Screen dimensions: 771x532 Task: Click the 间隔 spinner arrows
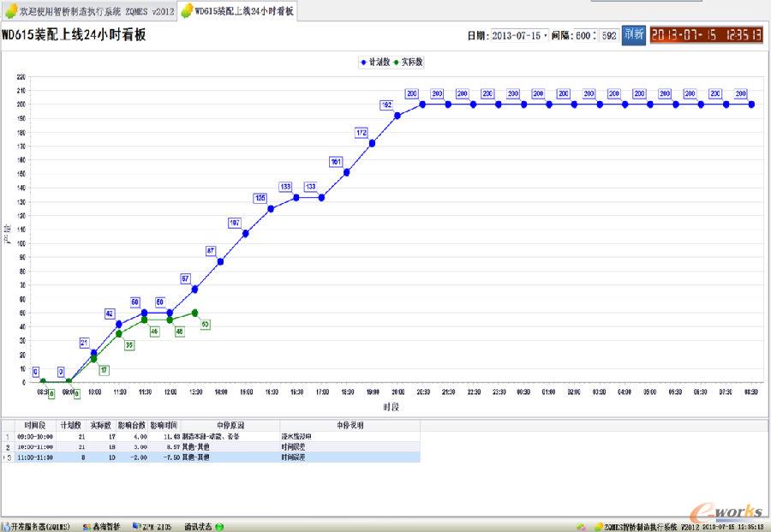[x=594, y=36]
